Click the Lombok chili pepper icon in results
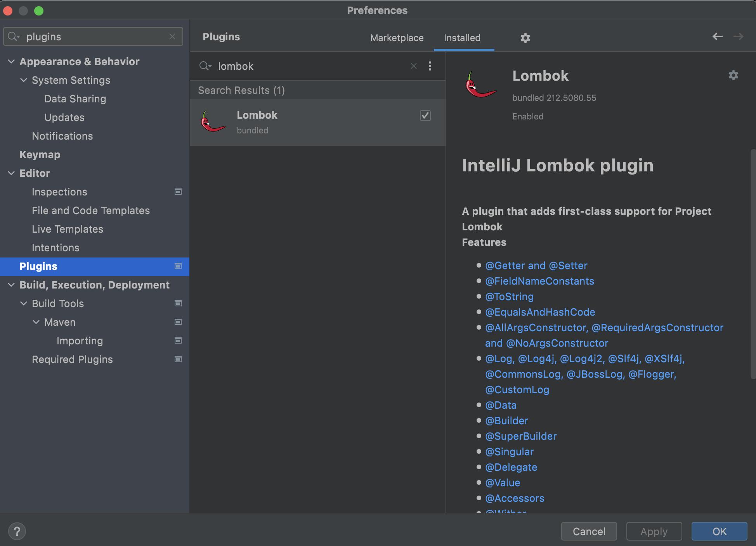 213,122
